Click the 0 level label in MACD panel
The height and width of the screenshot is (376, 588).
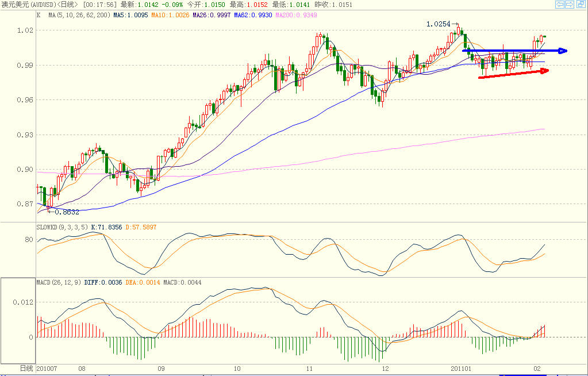(31, 337)
